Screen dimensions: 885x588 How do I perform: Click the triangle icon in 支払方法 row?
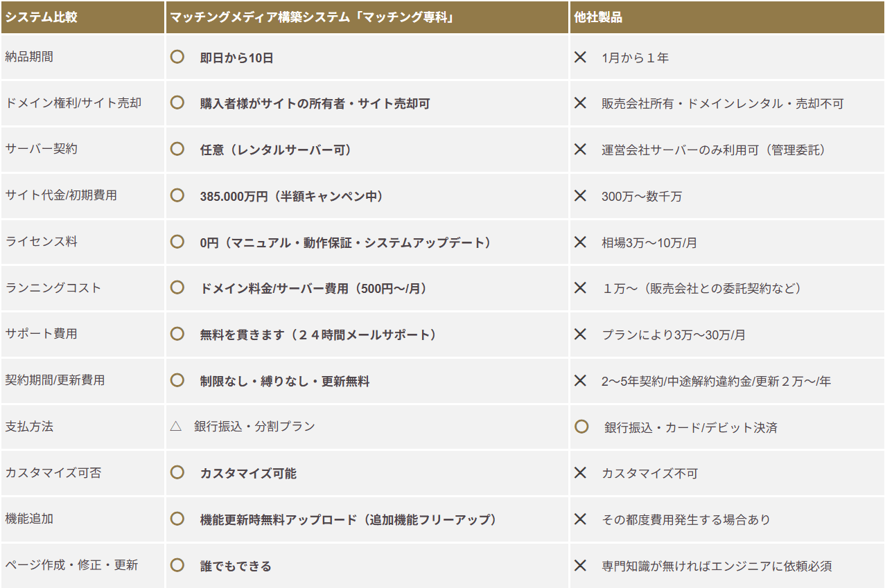point(175,427)
